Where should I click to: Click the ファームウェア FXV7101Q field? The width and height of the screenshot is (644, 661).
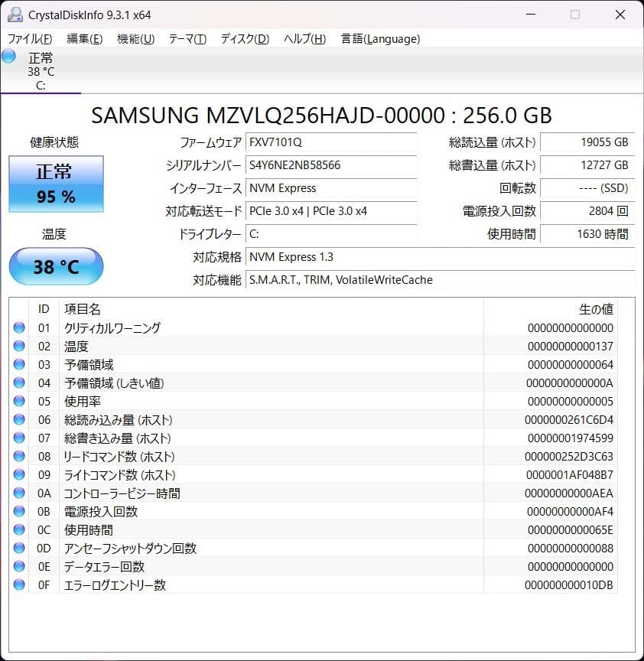331,142
